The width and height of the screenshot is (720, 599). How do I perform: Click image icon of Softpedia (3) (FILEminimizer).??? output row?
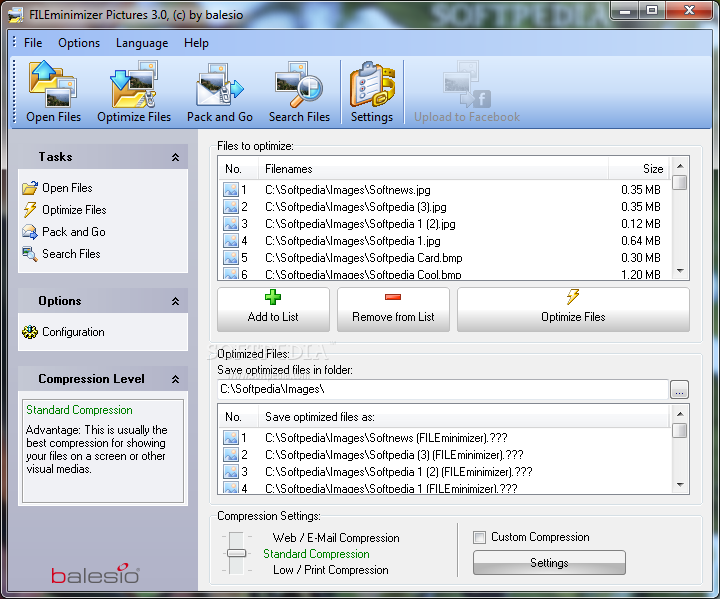(231, 455)
